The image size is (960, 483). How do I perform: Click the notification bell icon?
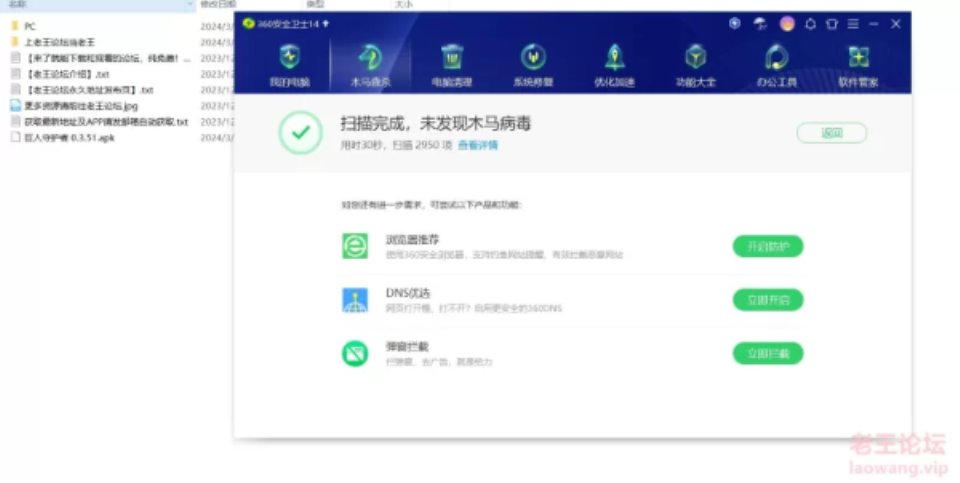coord(810,24)
